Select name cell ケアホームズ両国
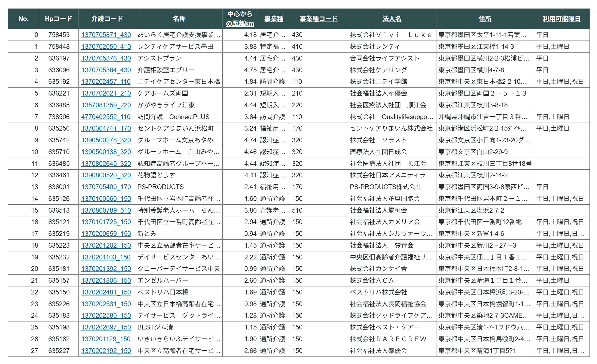This screenshot has height=364, width=597. (x=179, y=93)
